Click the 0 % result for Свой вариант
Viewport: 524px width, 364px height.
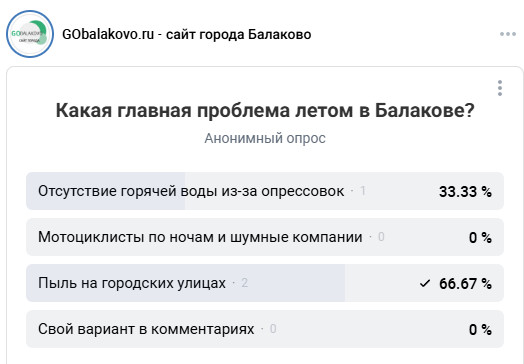click(x=480, y=330)
